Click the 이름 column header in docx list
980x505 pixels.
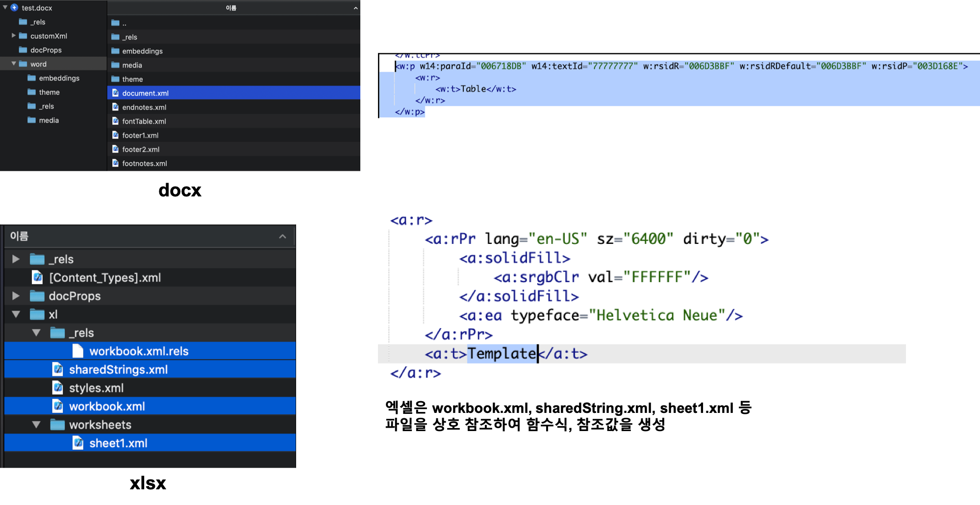[x=231, y=8]
